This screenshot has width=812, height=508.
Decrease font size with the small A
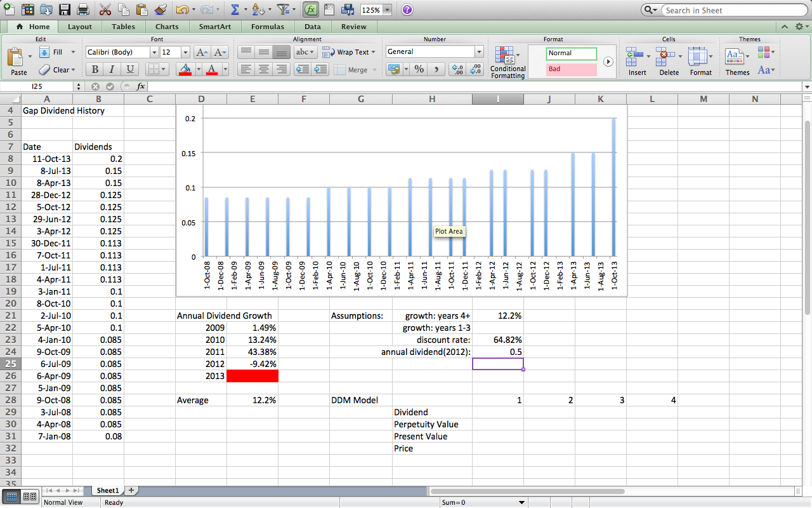pyautogui.click(x=219, y=53)
